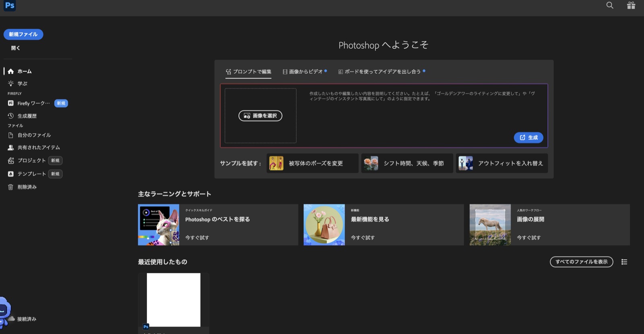
Task: Try the アウトフィットを入れ替え sample
Action: [x=502, y=163]
